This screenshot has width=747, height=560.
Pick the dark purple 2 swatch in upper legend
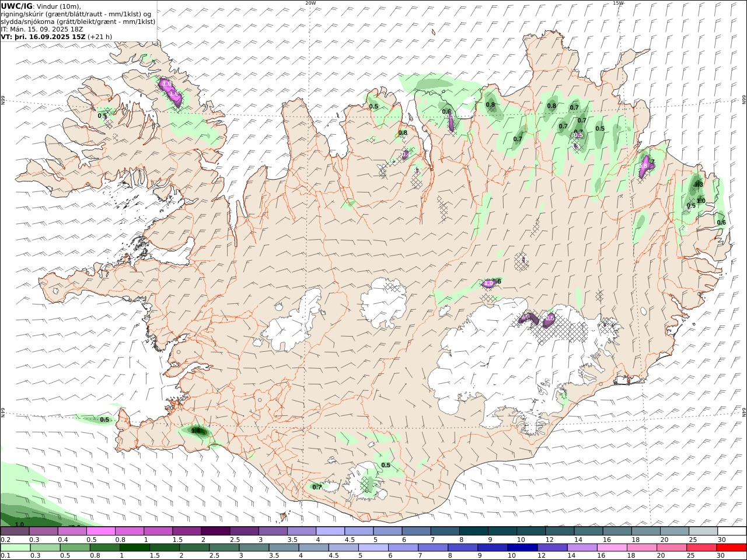[215, 531]
